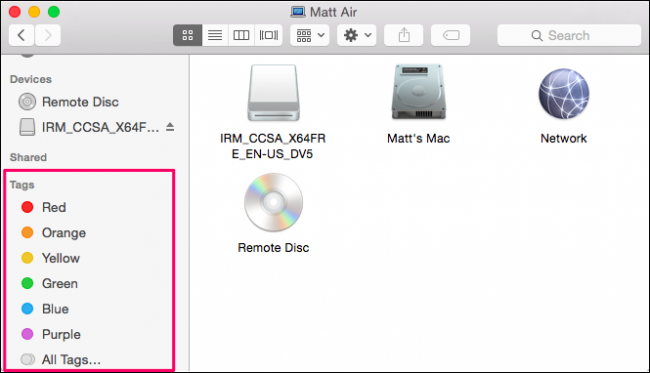This screenshot has width=650, height=373.
Task: Click the Remote Disc sidebar disc icon
Action: click(x=27, y=102)
